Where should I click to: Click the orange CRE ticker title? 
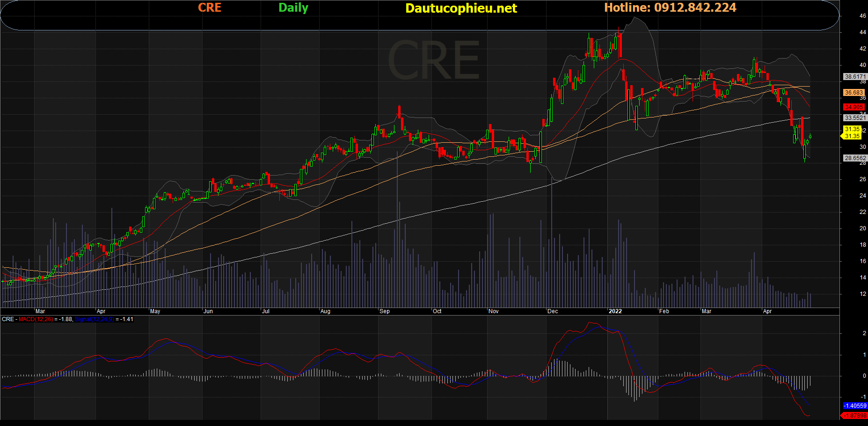pos(209,7)
